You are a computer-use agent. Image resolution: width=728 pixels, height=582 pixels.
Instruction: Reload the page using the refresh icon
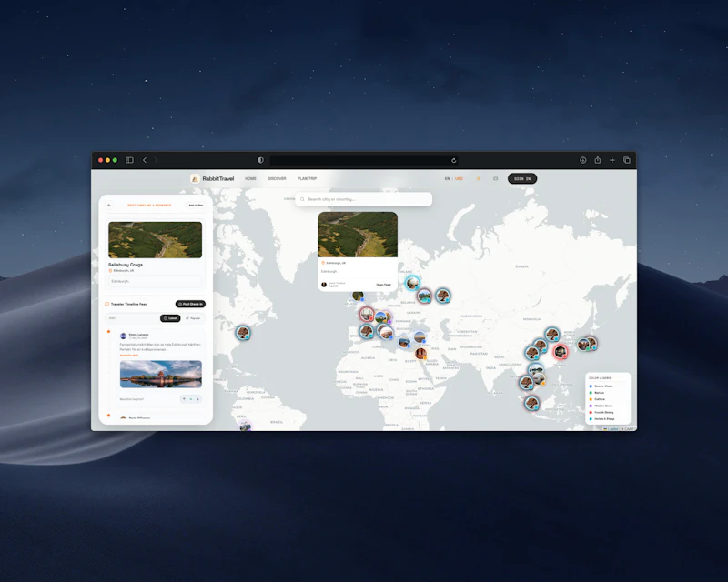coord(453,161)
